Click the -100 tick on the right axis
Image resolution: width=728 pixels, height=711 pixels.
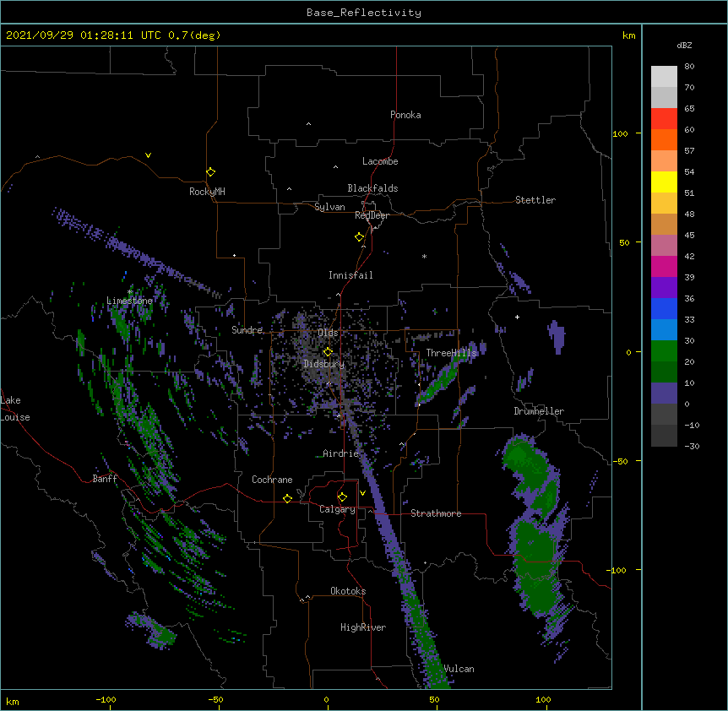pos(617,570)
